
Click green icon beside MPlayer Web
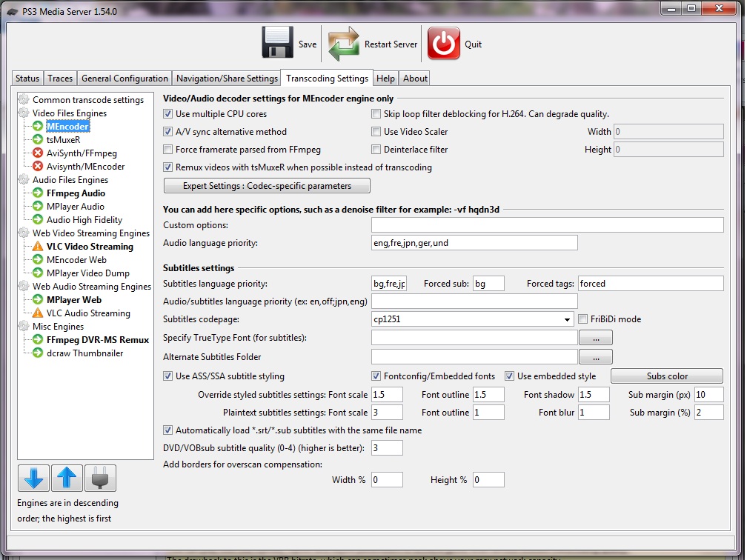(38, 299)
